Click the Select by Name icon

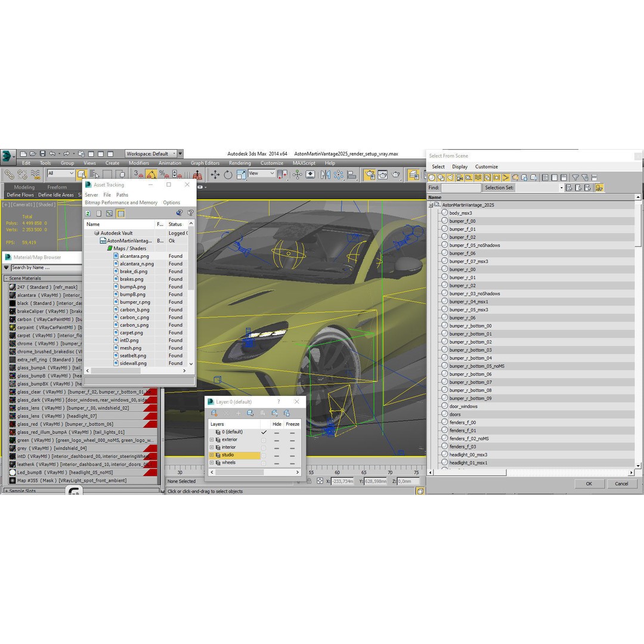[x=94, y=175]
